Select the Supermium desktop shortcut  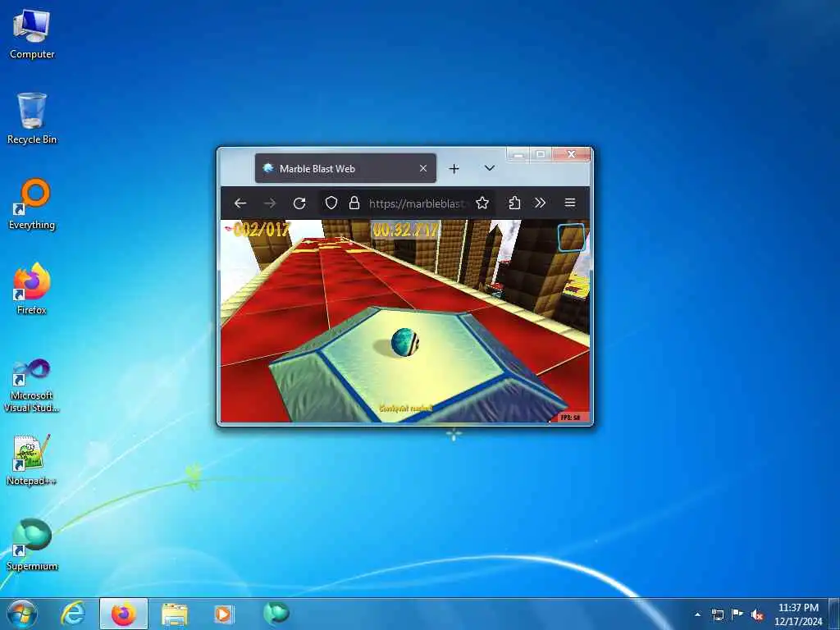tap(32, 545)
